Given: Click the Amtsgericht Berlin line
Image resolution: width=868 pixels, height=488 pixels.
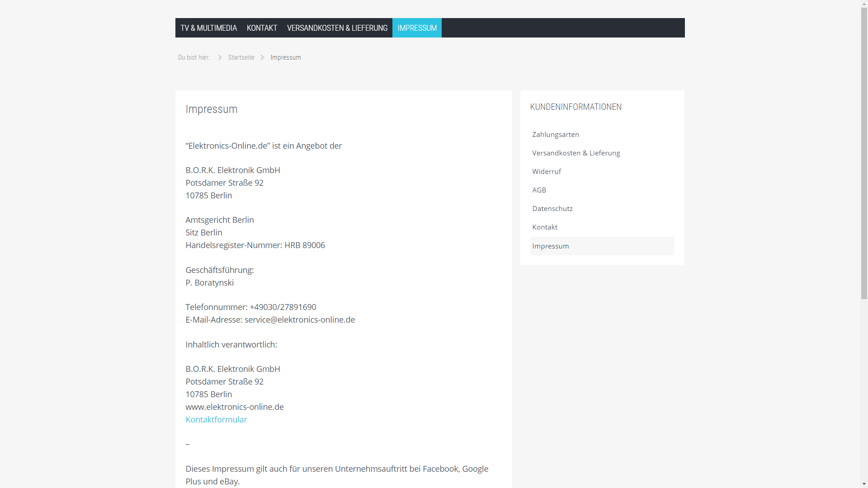Looking at the screenshot, I should (220, 220).
